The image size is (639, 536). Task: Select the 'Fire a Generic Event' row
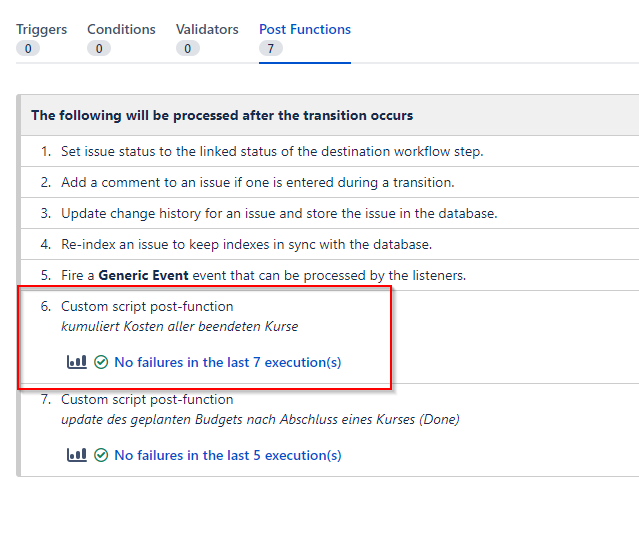[x=330, y=275]
